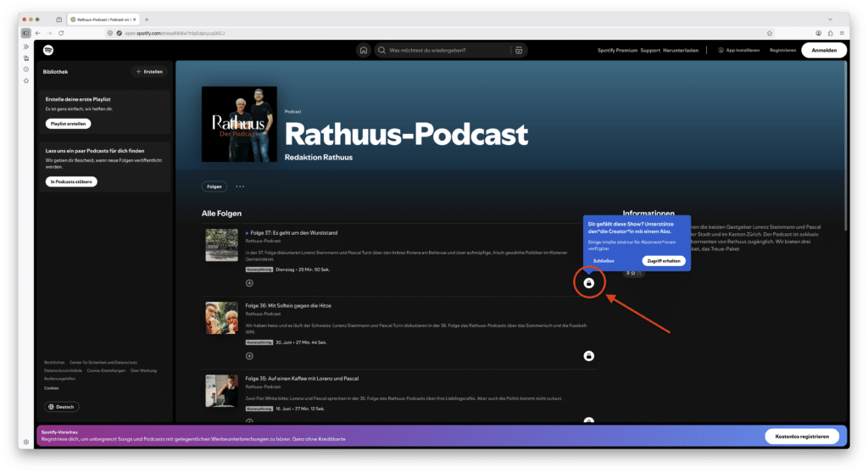The image size is (868, 473).
Task: Click the Erstellen button in Bibliothek
Action: point(149,71)
